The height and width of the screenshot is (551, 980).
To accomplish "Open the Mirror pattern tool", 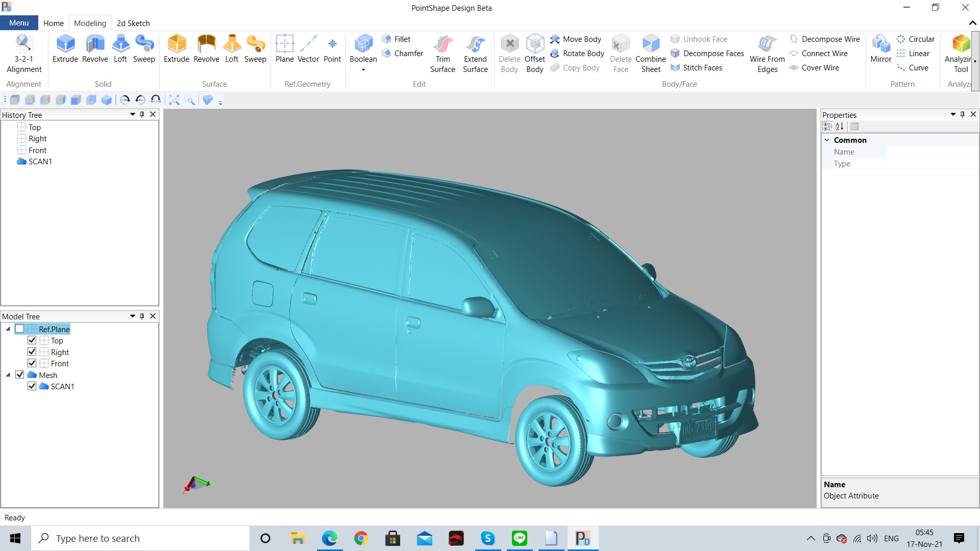I will (x=880, y=48).
